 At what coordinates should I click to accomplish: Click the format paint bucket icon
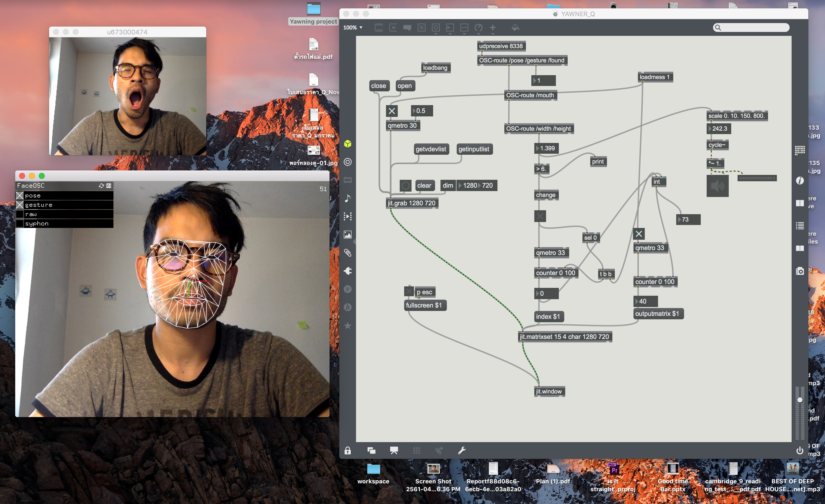click(x=515, y=28)
